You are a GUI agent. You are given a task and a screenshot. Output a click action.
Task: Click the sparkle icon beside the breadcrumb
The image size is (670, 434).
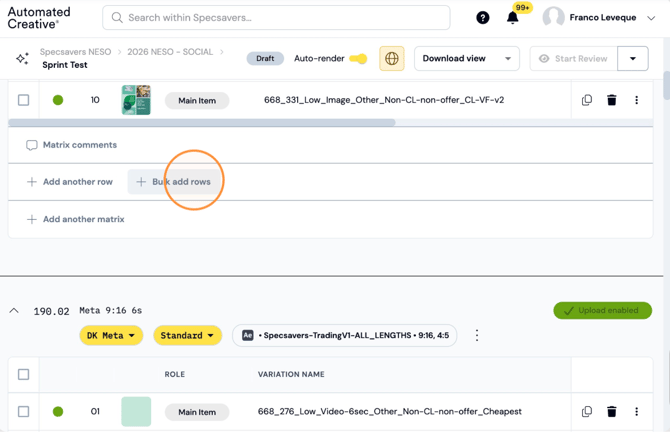pyautogui.click(x=22, y=58)
